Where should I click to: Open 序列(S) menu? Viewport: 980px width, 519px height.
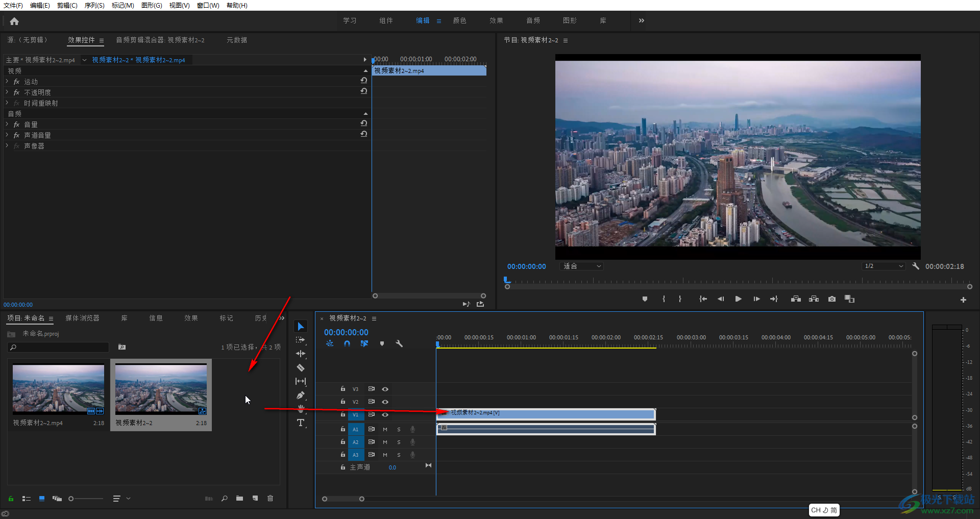94,5
